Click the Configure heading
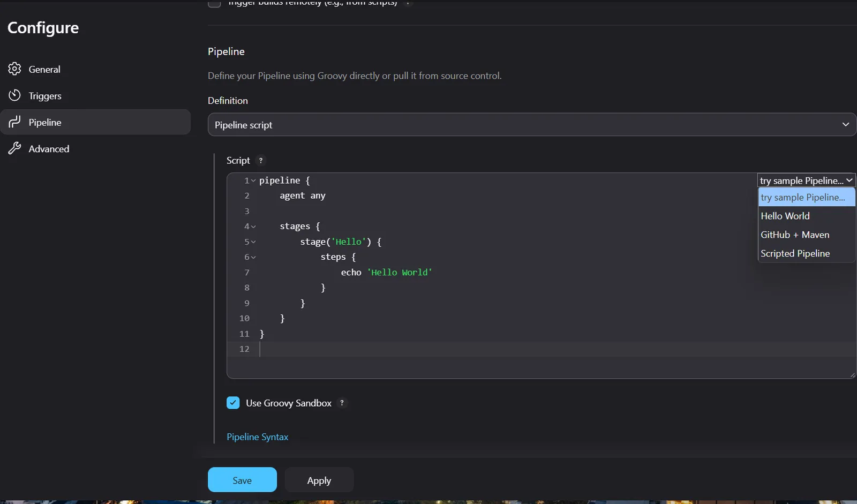857x504 pixels. coord(43,28)
